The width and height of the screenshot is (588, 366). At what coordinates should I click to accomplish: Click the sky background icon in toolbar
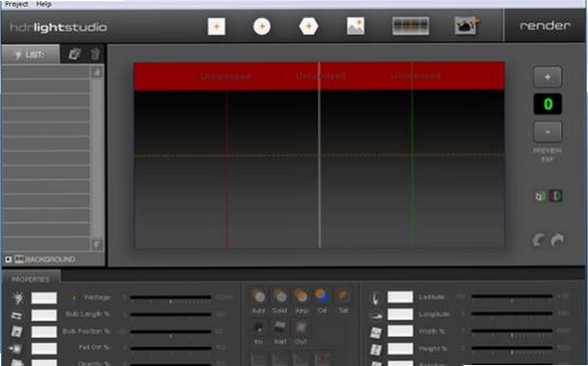pos(465,26)
